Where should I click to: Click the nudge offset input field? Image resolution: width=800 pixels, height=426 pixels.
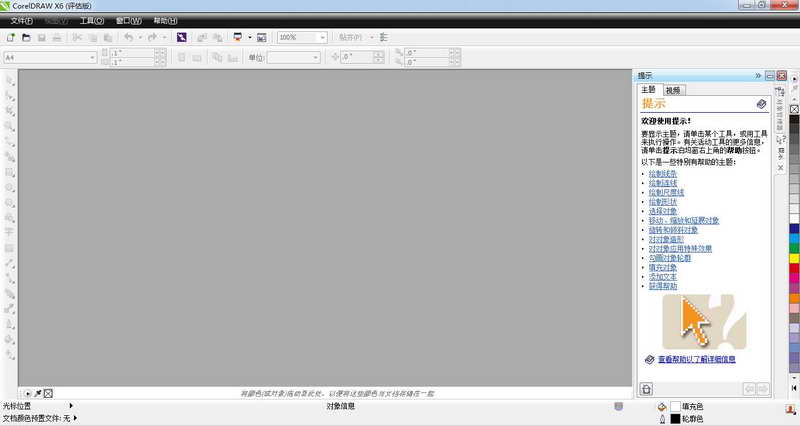pyautogui.click(x=358, y=57)
